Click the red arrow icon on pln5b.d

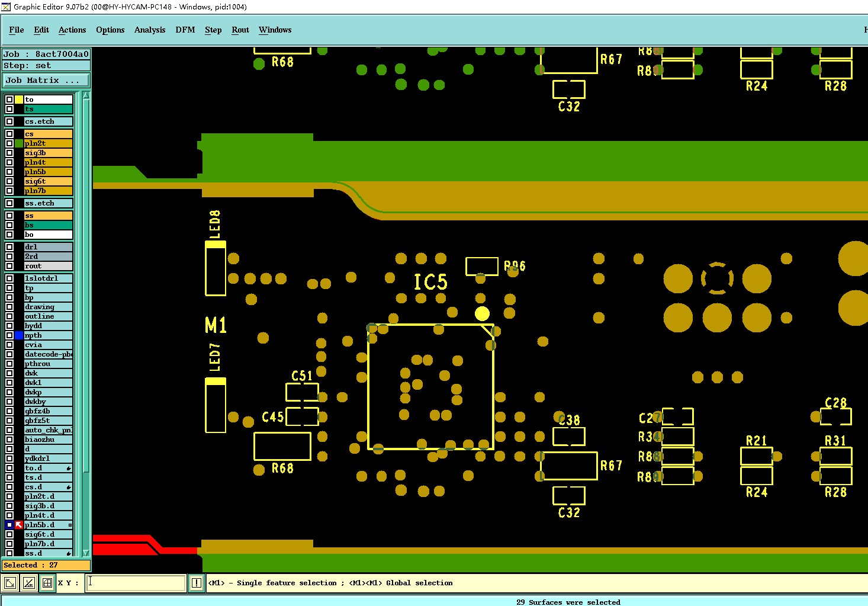[19, 525]
